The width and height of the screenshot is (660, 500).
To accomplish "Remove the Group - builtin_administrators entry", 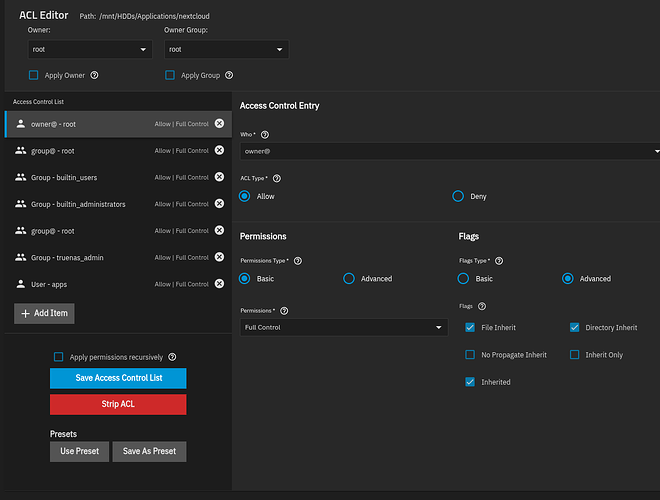I will point(219,204).
